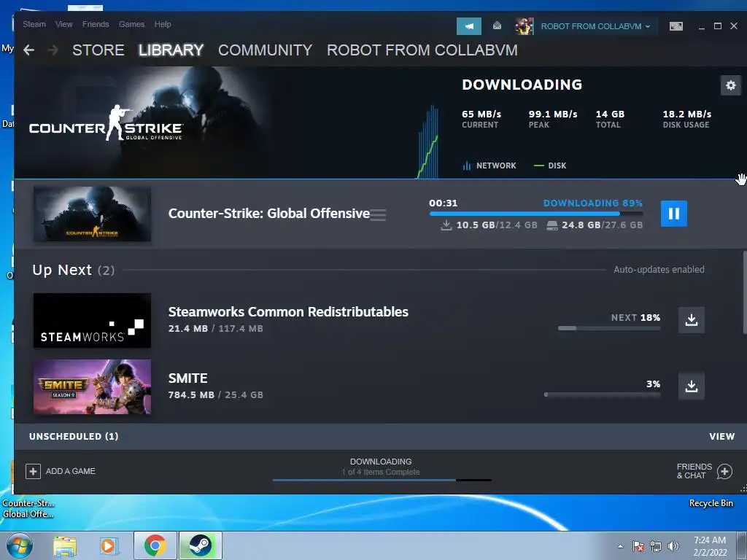
Task: Click the taskbar clock 7:24 AM
Action: (x=710, y=540)
